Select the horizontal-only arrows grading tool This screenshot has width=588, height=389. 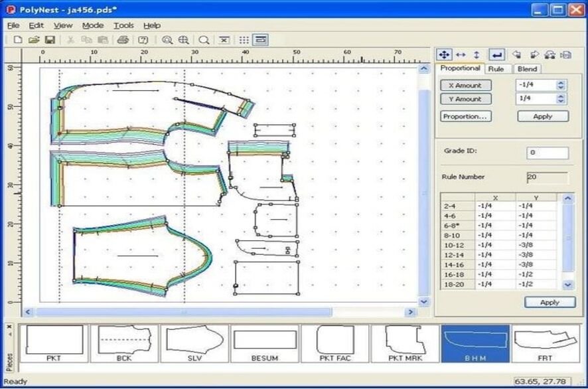(x=461, y=55)
